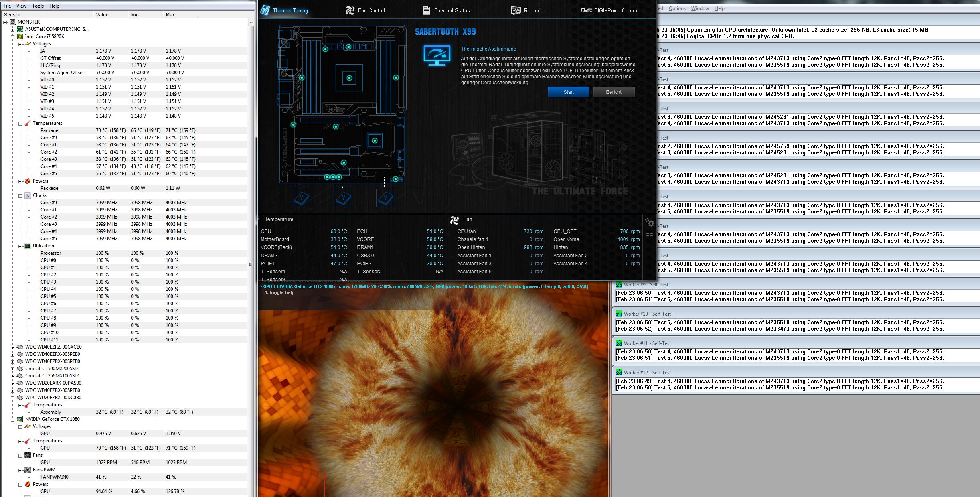
Task: Open the Window menu in Prime95
Action: 700,8
